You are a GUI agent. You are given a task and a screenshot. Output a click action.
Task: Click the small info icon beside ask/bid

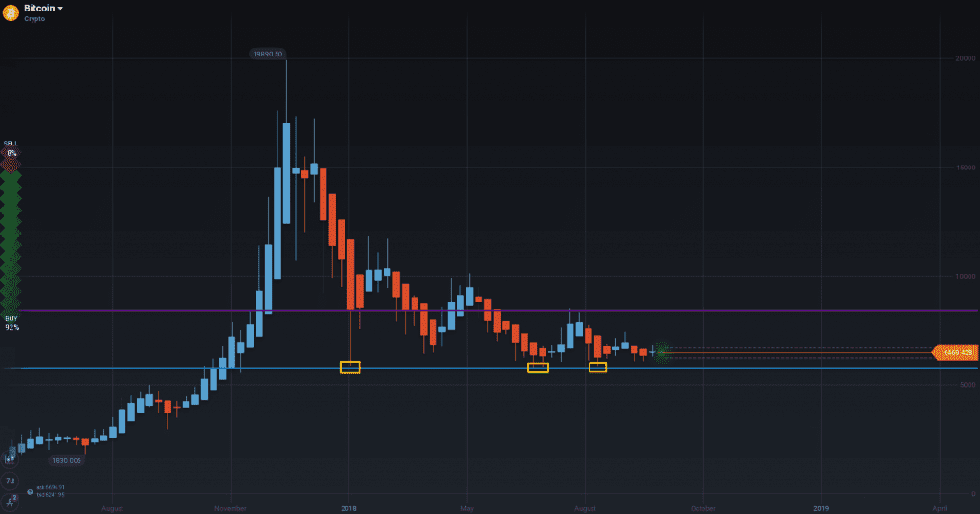pos(30,491)
